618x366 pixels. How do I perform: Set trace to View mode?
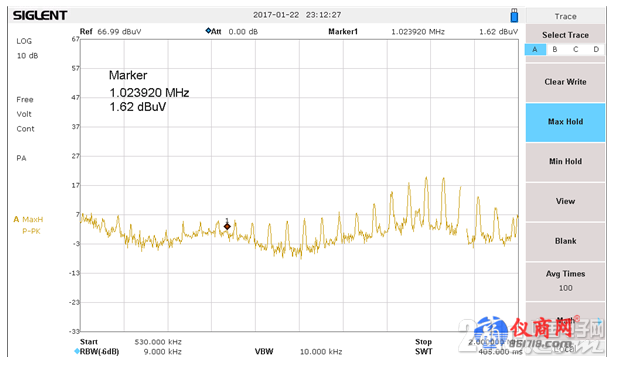565,201
